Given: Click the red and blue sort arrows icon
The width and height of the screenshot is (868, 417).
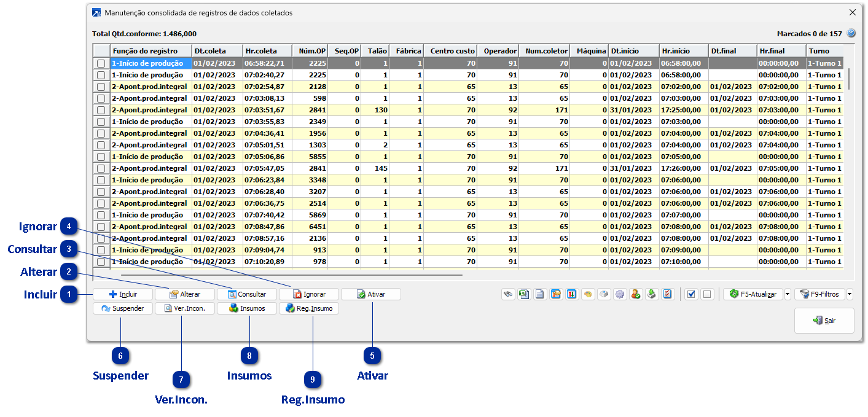Looking at the screenshot, I should (x=572, y=294).
